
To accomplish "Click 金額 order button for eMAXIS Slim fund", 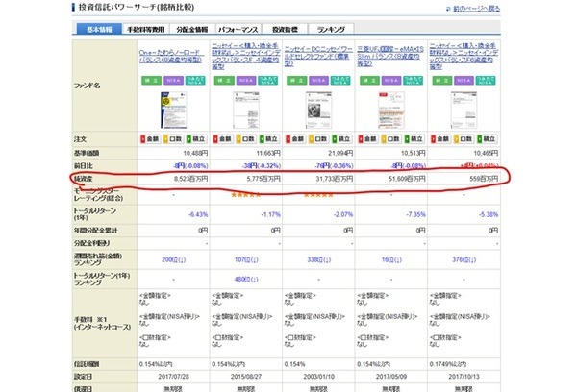I will (x=368, y=139).
